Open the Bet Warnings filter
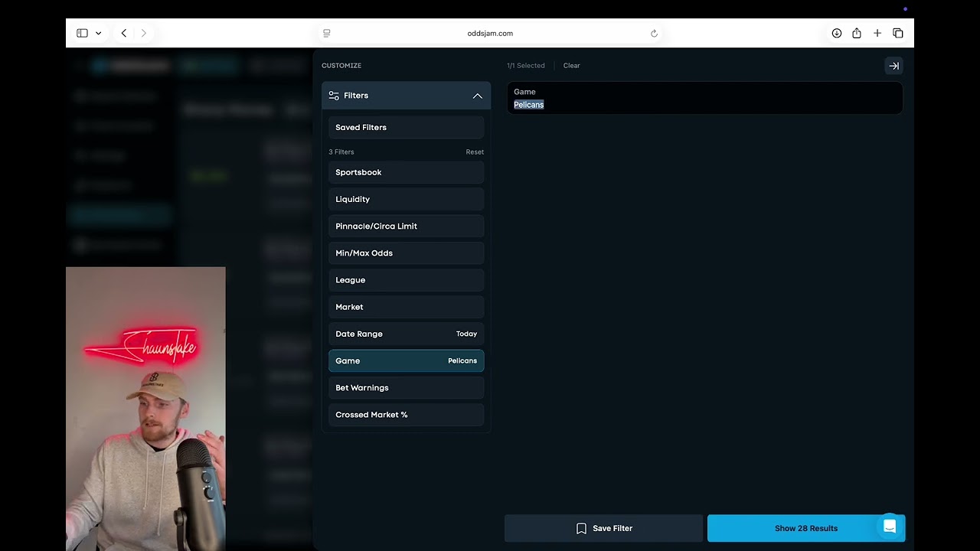Image resolution: width=980 pixels, height=551 pixels. (x=407, y=387)
